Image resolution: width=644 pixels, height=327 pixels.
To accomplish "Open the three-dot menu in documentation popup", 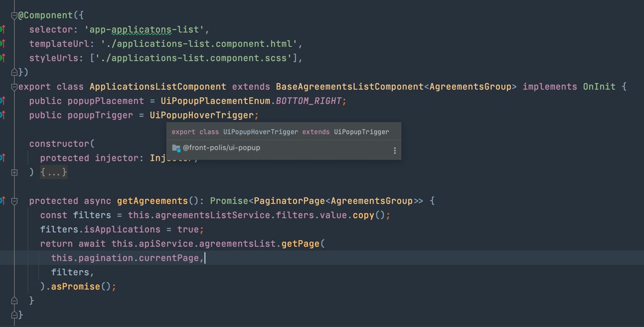I will (394, 151).
